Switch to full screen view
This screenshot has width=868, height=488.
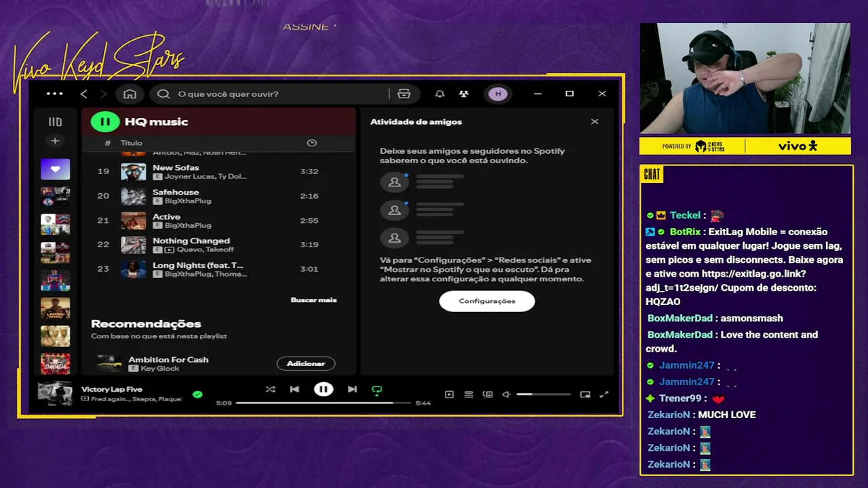tap(604, 394)
